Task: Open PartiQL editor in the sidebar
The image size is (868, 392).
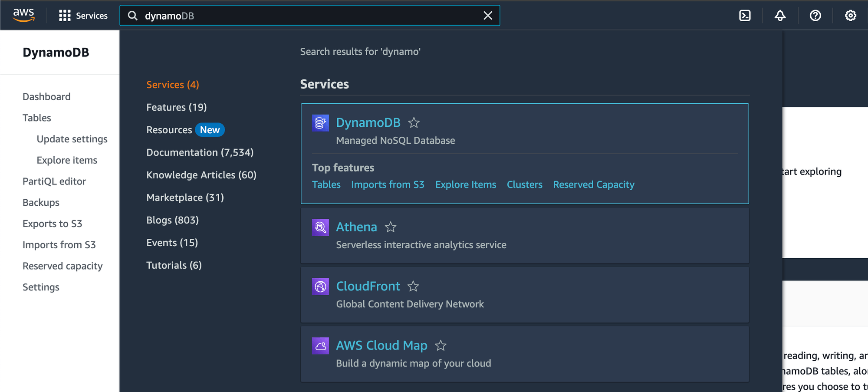Action: [54, 181]
